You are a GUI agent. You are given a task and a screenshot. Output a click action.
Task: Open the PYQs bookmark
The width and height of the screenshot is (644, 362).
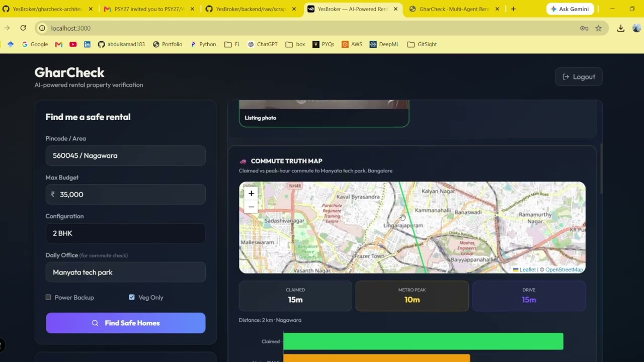[x=323, y=44]
